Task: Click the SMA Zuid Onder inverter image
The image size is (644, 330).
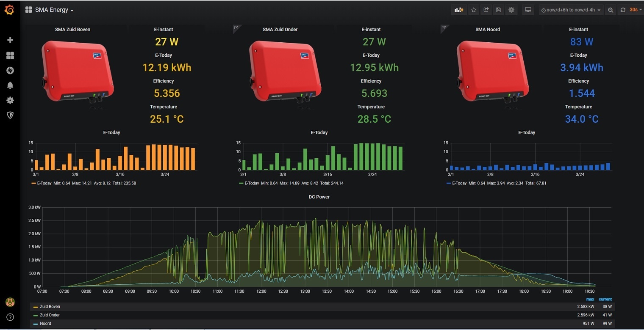Action: [286, 73]
